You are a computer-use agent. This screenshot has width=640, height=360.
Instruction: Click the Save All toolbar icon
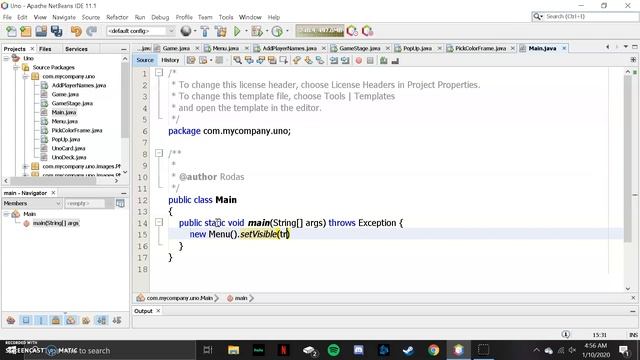pos(56,31)
